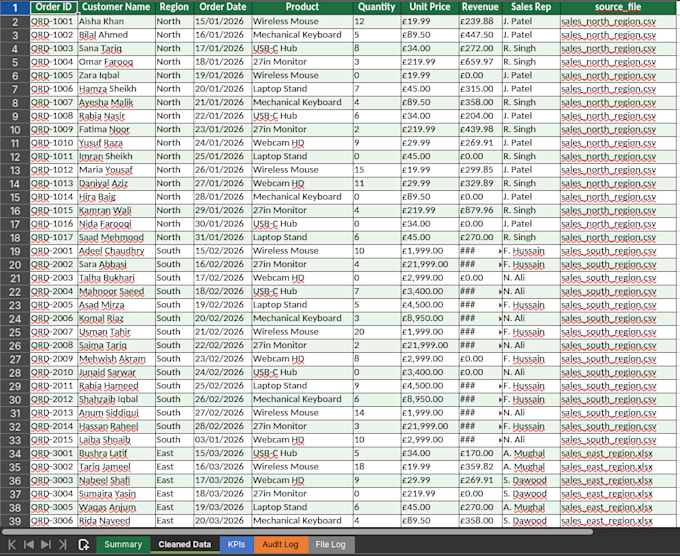The height and width of the screenshot is (556, 680).
Task: Select the Cleaned Data sheet tab
Action: pyautogui.click(x=185, y=544)
